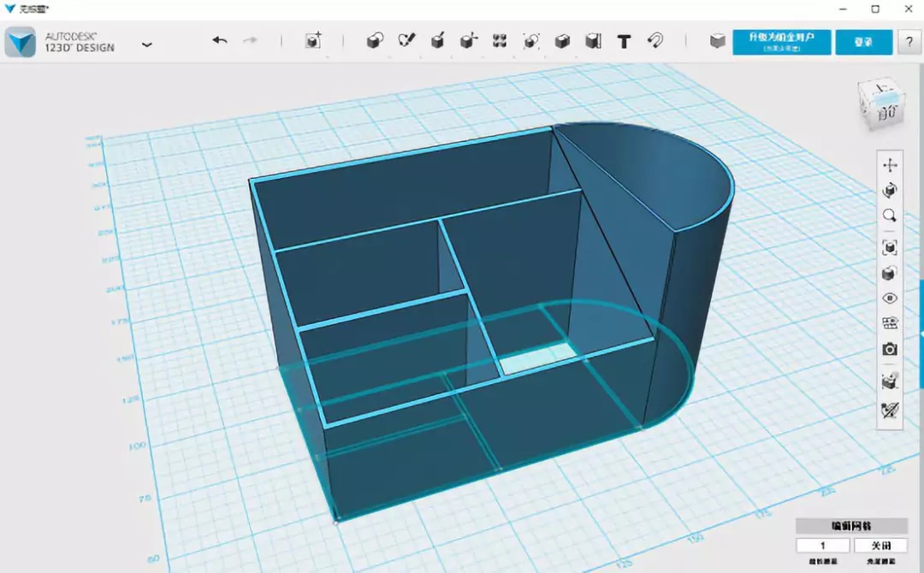Select the Orbit navigation tool
Screen dimensions: 924x573
point(890,190)
